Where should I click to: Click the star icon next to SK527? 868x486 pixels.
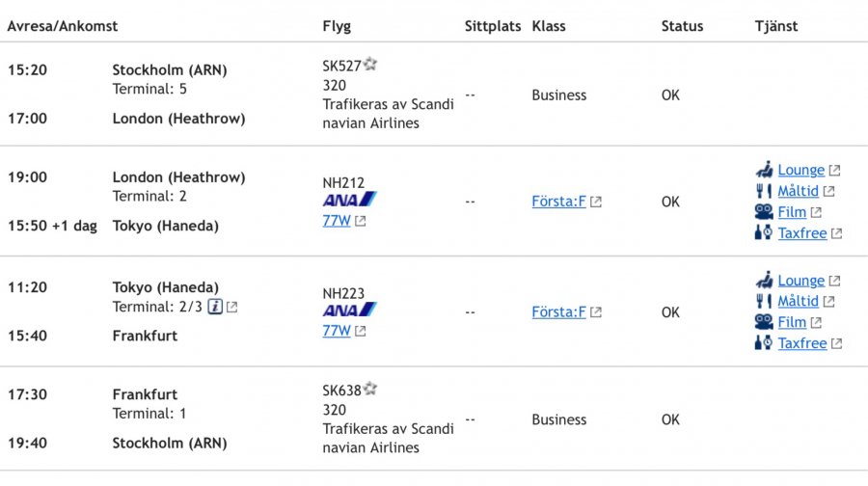coord(370,65)
